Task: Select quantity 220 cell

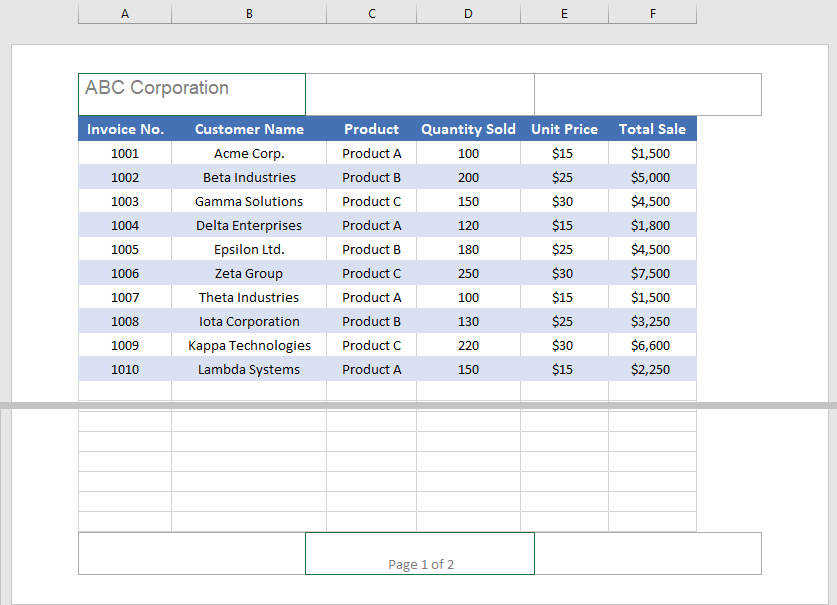Action: 468,345
